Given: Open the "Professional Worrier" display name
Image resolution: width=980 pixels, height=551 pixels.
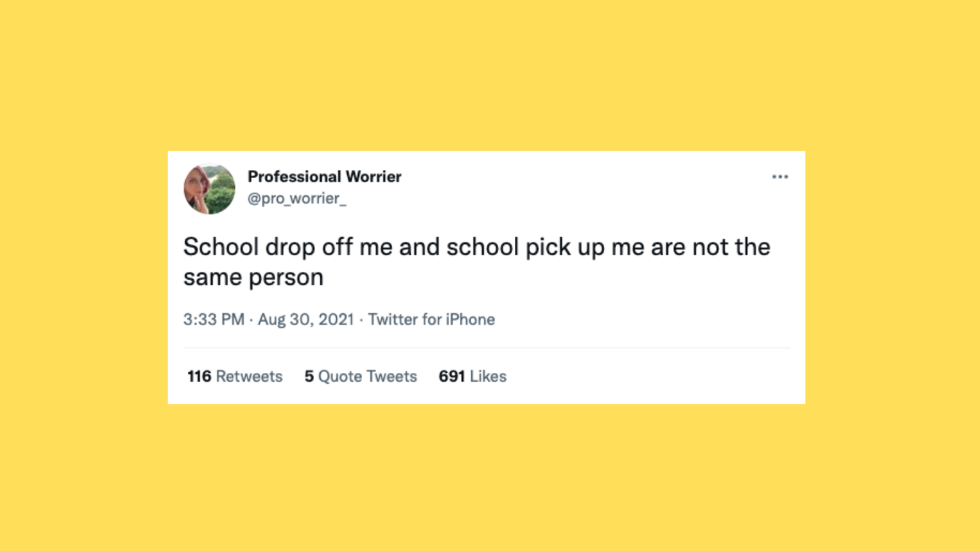Looking at the screenshot, I should pyautogui.click(x=324, y=177).
